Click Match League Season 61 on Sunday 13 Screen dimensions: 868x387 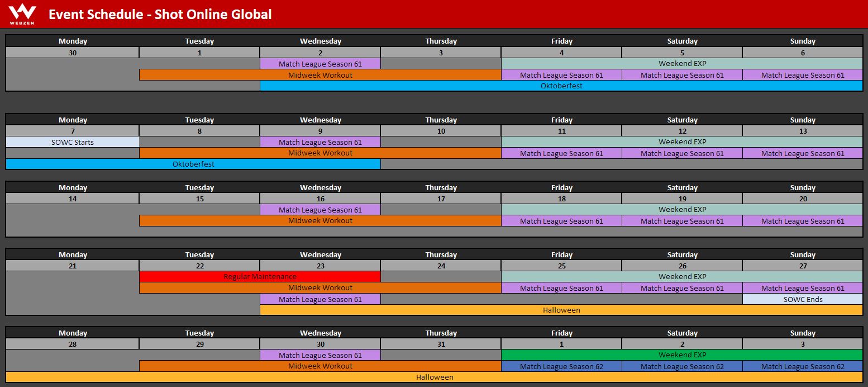[803, 153]
